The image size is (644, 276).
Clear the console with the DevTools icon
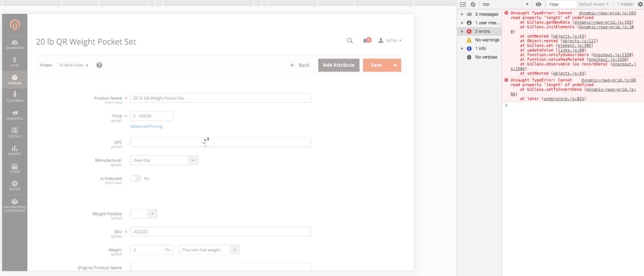click(473, 4)
